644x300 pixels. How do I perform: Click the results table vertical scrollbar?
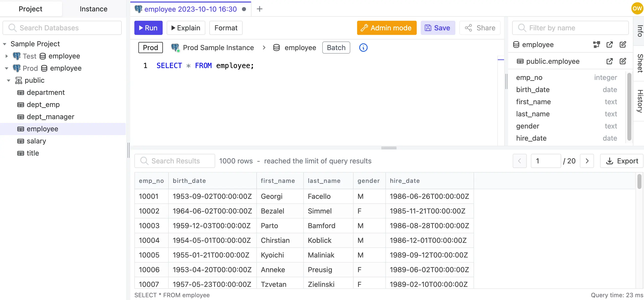tap(639, 182)
